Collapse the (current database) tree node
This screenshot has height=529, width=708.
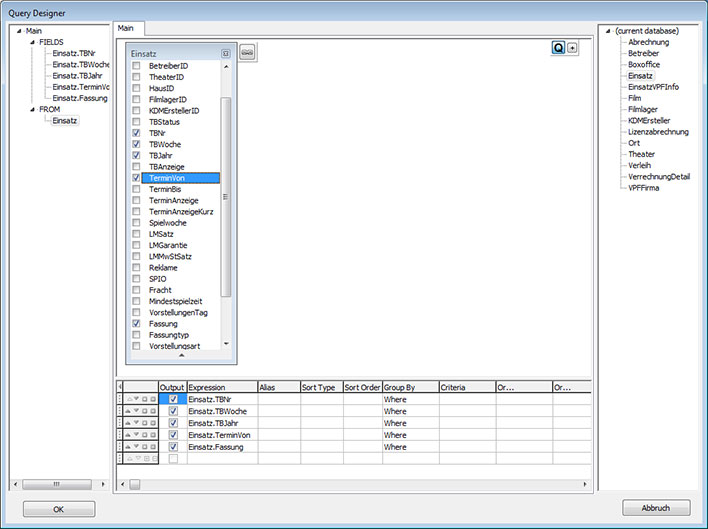(x=607, y=31)
